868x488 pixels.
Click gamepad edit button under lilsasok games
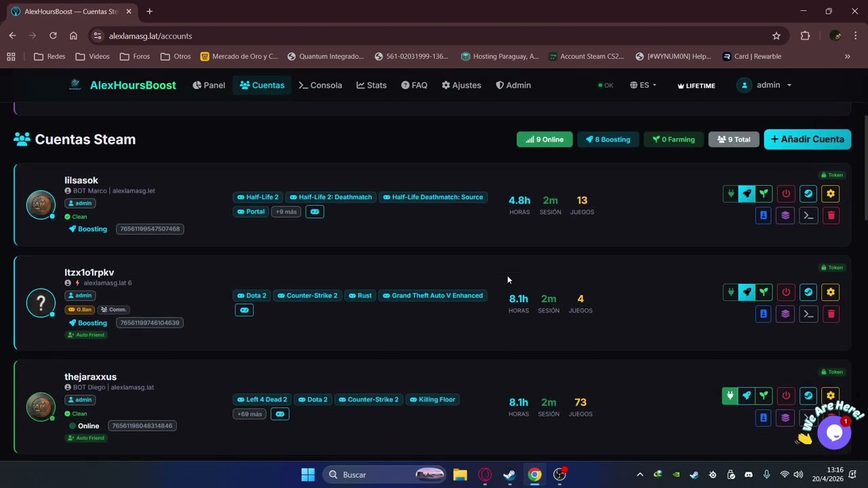point(315,211)
